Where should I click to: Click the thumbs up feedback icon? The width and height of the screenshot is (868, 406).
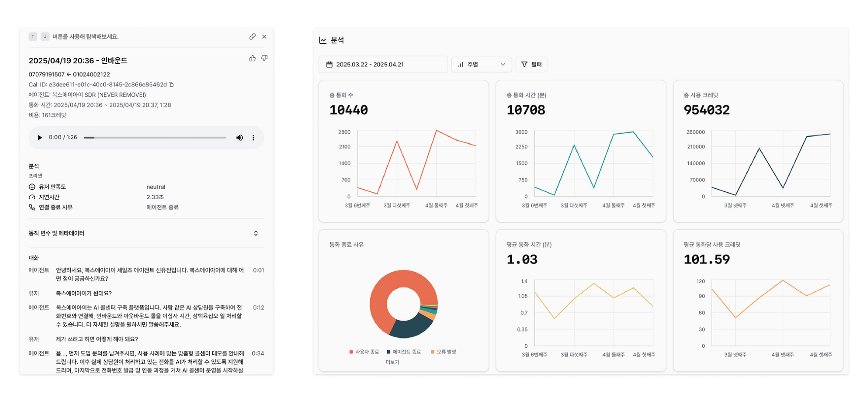[252, 58]
